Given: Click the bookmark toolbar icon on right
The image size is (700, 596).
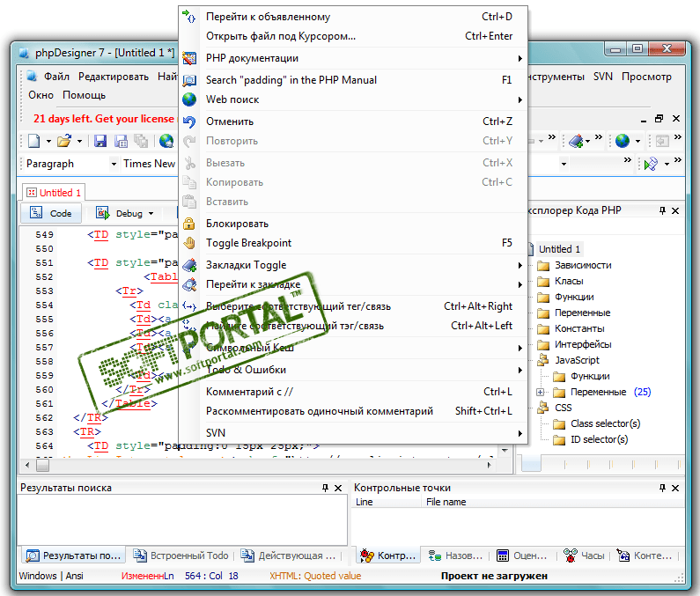Looking at the screenshot, I should [x=576, y=141].
